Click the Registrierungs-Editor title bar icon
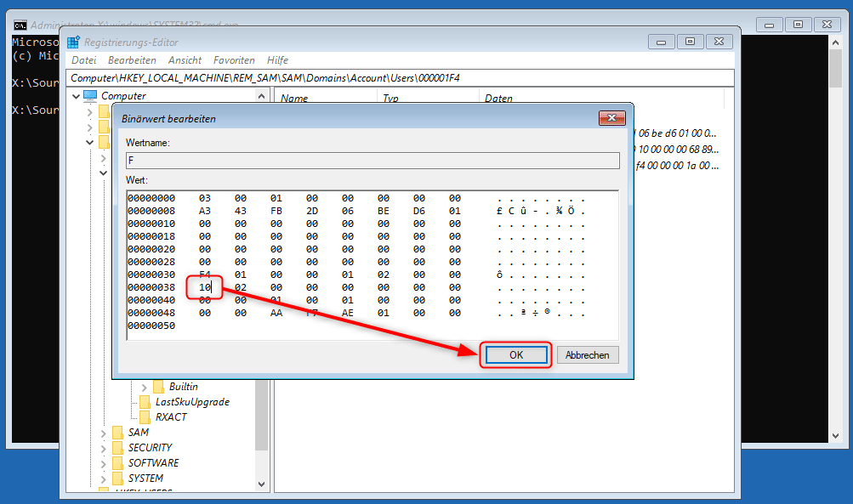 [x=73, y=42]
